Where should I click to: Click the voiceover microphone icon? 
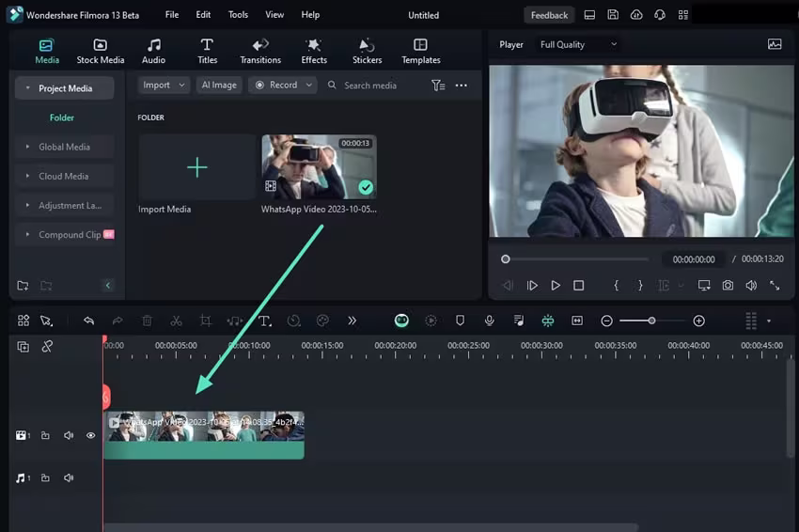[489, 321]
